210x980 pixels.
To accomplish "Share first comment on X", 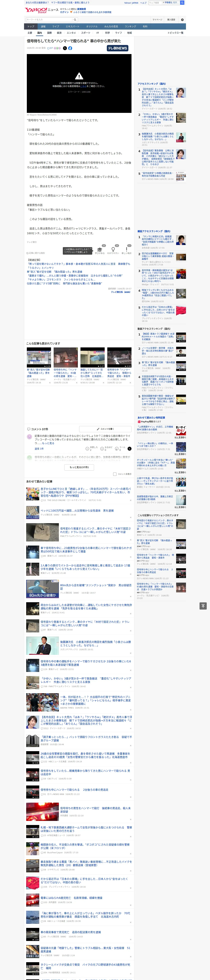I will 130,449.
